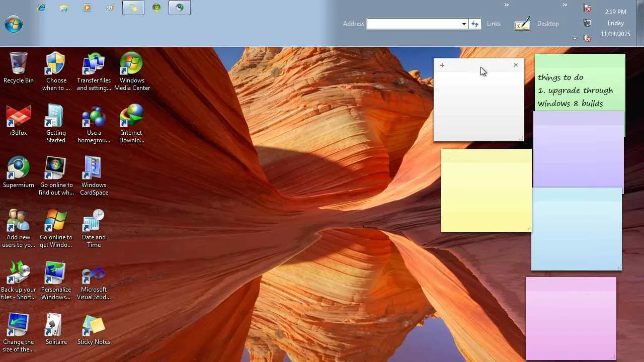Open the Links toolbar label
Image resolution: width=644 pixels, height=362 pixels.
[x=494, y=24]
